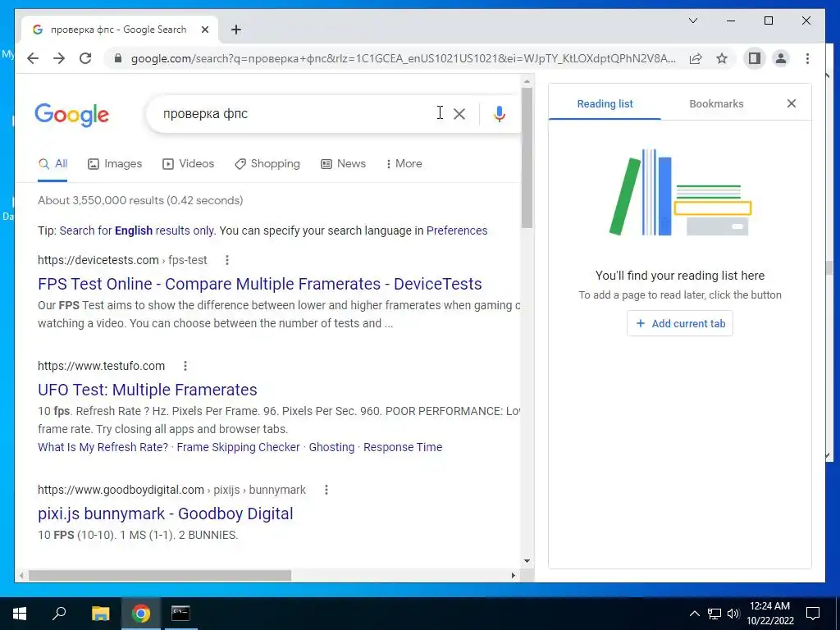Screen dimensions: 840x630
Task: Bookmark this tab with the star icon
Action: pos(722,58)
